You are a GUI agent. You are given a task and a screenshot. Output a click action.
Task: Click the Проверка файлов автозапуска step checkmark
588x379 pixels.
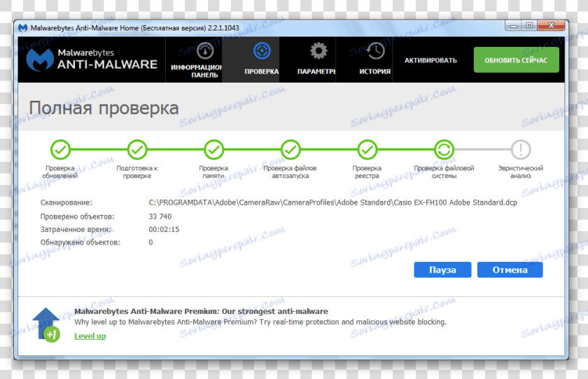coord(290,150)
